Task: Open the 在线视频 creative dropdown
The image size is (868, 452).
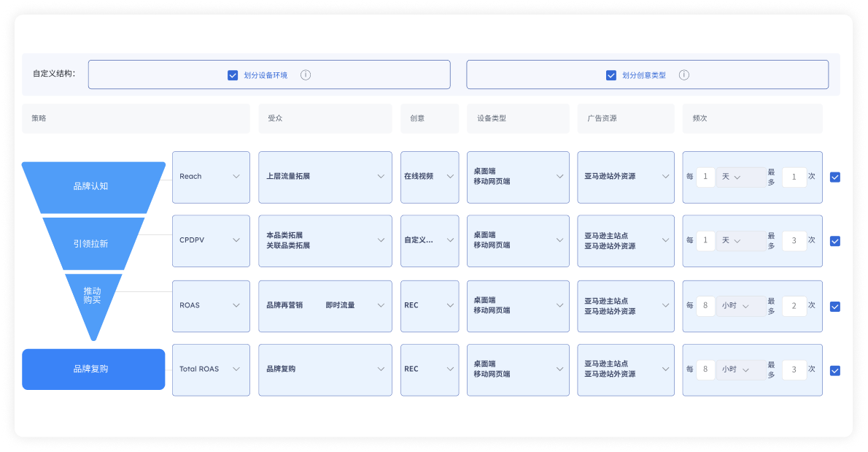Action: (429, 177)
